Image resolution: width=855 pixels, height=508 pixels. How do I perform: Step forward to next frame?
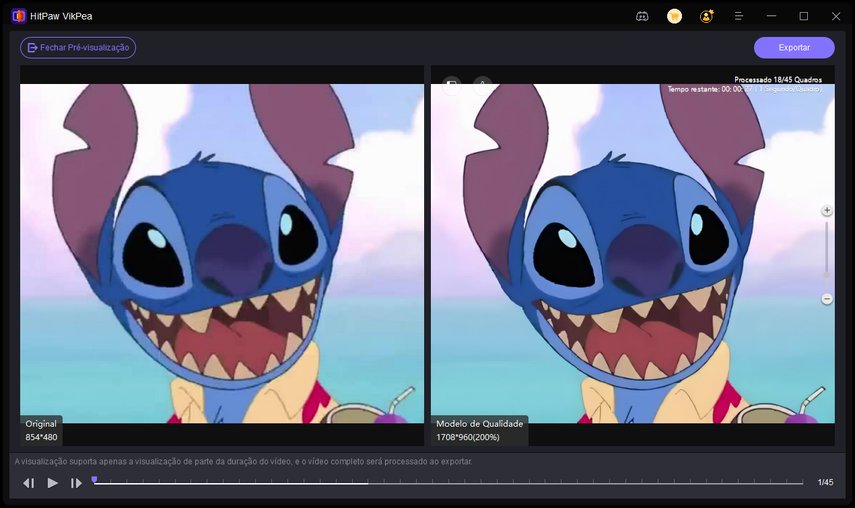click(76, 483)
